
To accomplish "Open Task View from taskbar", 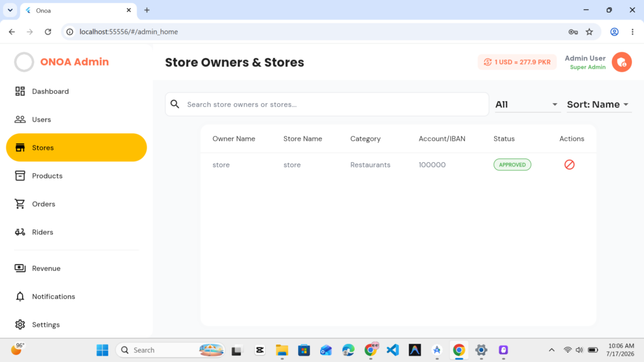I will [x=236, y=350].
